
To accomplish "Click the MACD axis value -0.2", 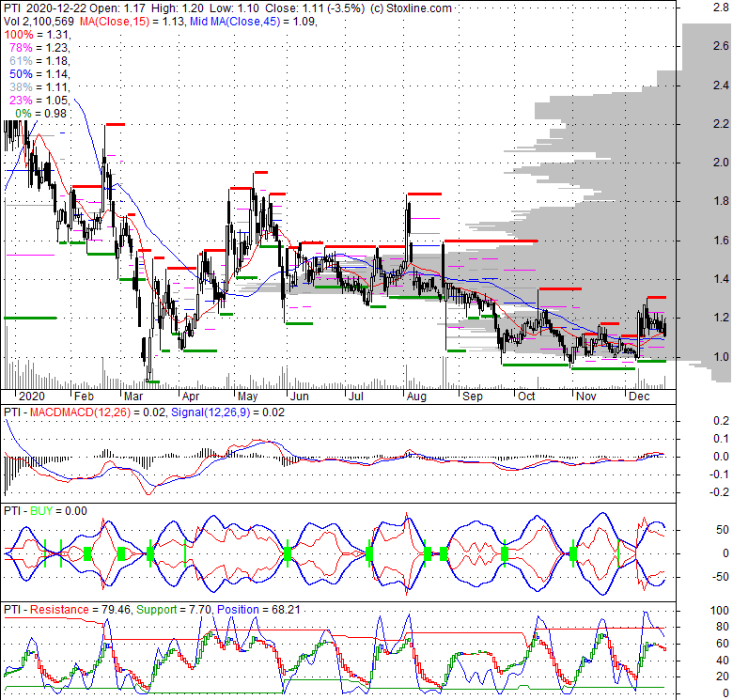I will (719, 492).
